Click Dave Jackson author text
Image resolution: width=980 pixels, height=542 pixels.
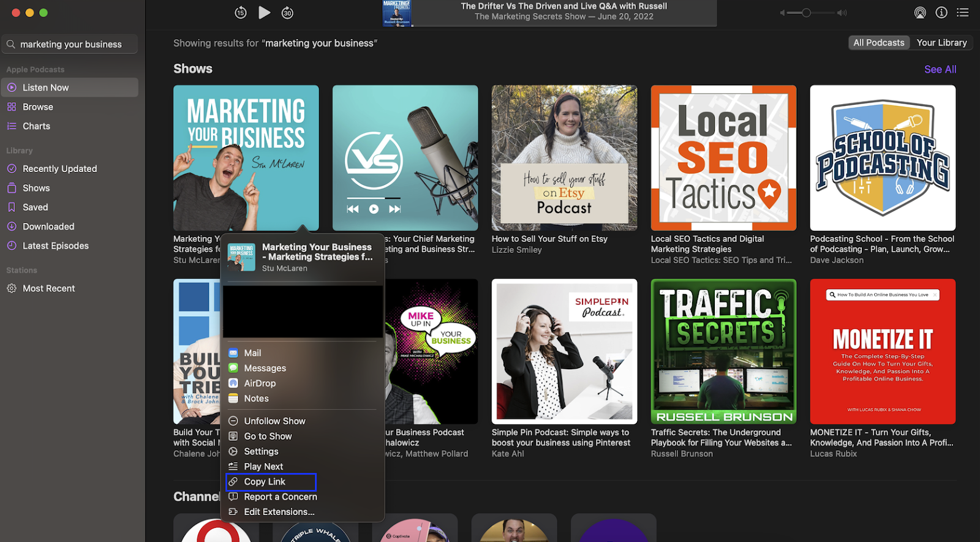(x=837, y=260)
